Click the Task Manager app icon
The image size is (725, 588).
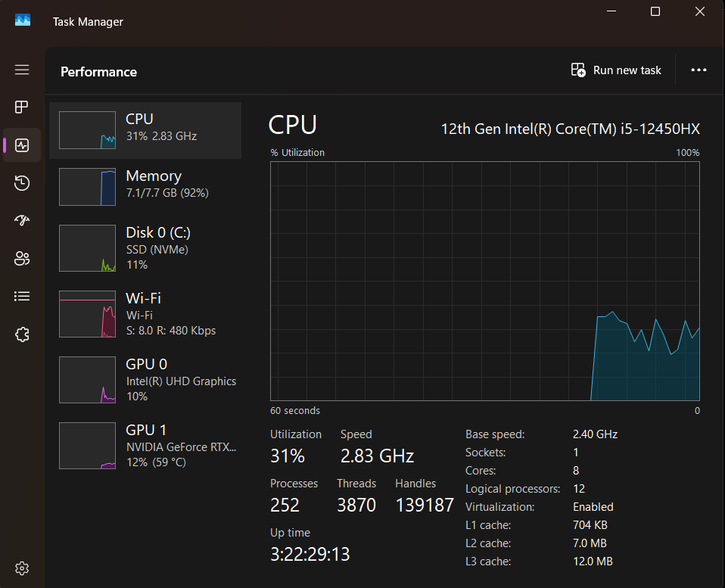pos(23,21)
